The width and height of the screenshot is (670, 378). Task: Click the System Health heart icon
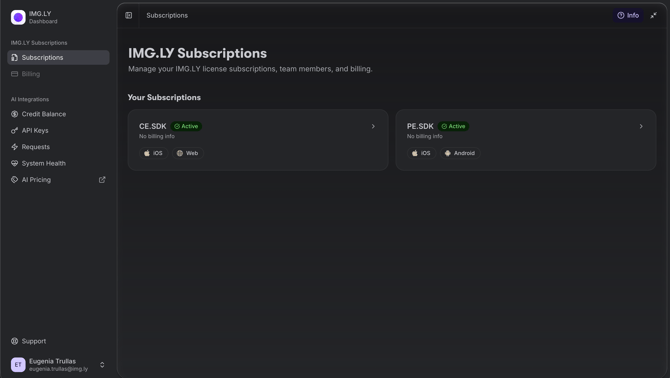pos(15,163)
